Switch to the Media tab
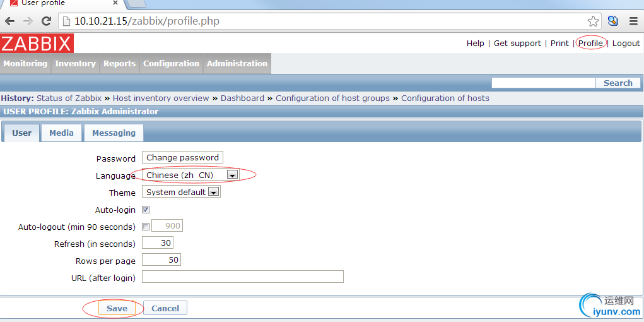 (x=61, y=133)
